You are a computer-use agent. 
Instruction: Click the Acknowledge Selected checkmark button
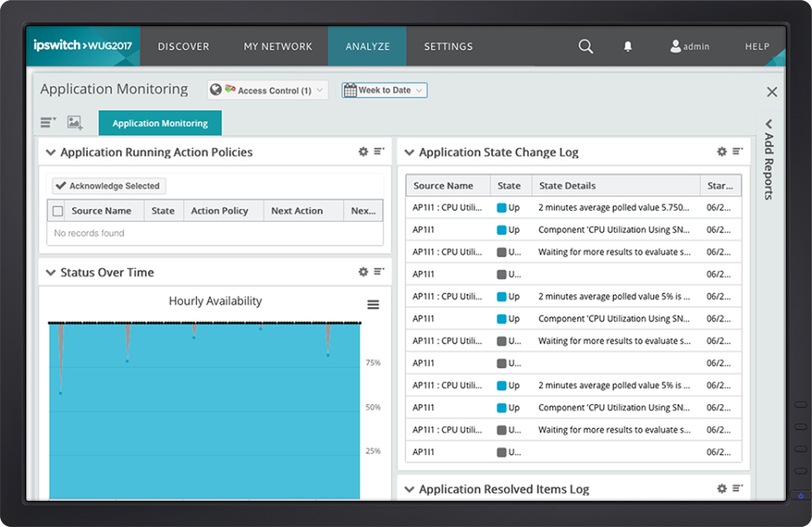[107, 185]
